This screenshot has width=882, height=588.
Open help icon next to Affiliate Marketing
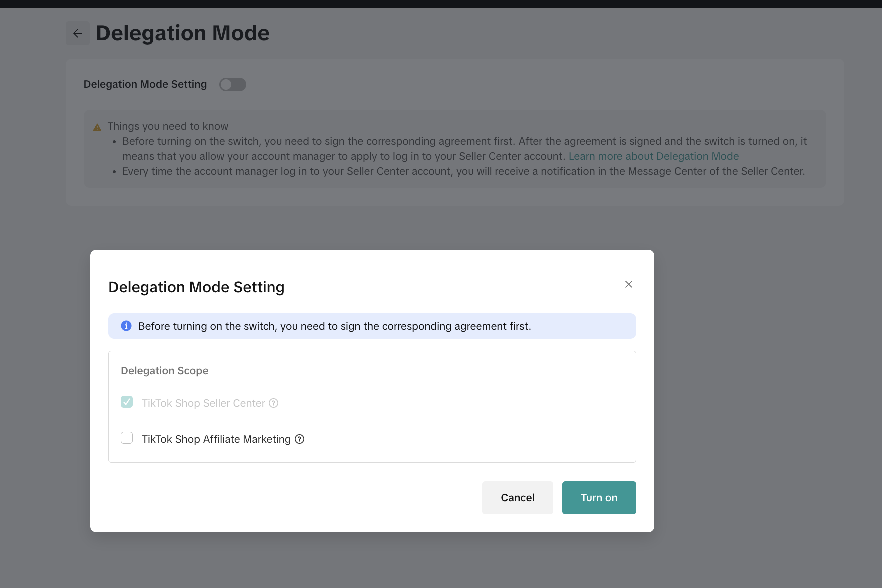pyautogui.click(x=299, y=439)
